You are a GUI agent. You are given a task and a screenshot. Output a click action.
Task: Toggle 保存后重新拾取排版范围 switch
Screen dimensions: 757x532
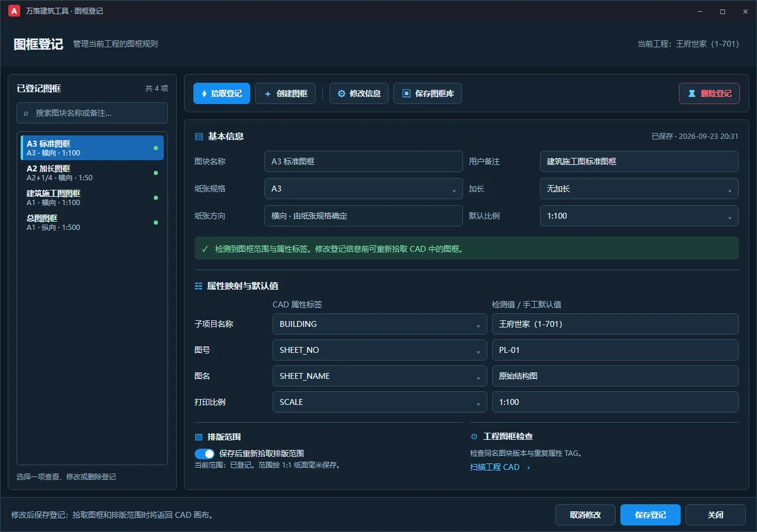point(205,453)
